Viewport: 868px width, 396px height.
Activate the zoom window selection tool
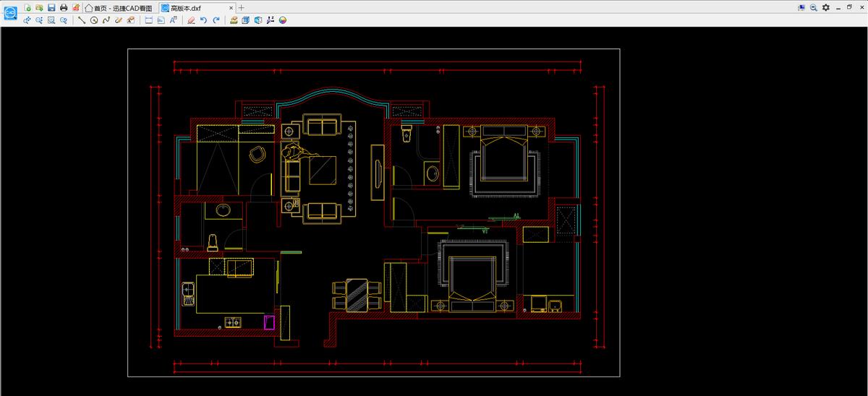click(x=51, y=20)
